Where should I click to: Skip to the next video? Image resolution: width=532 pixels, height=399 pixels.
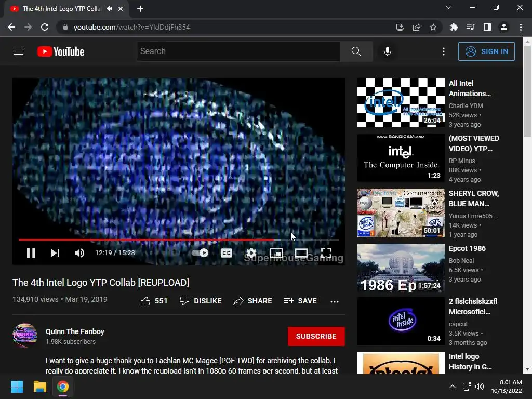point(55,253)
